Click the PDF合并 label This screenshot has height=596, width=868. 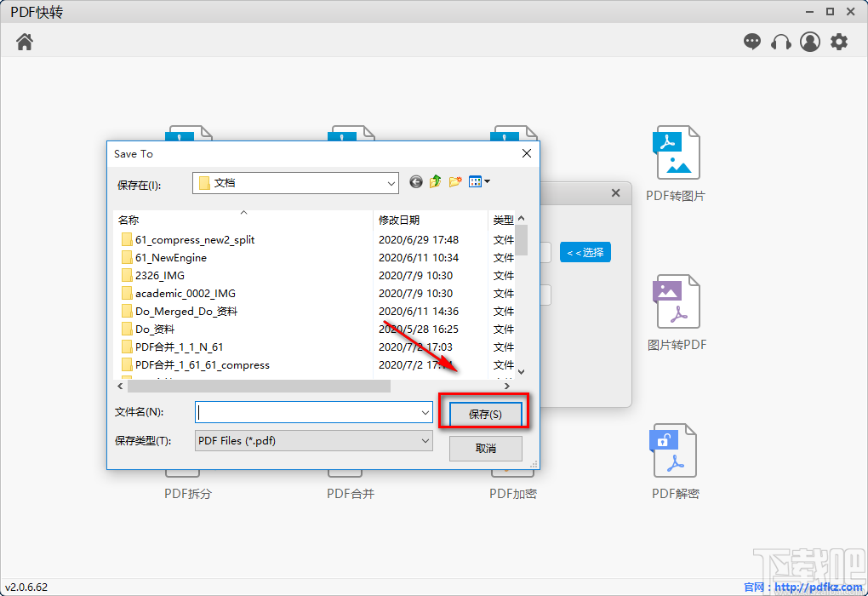point(351,494)
